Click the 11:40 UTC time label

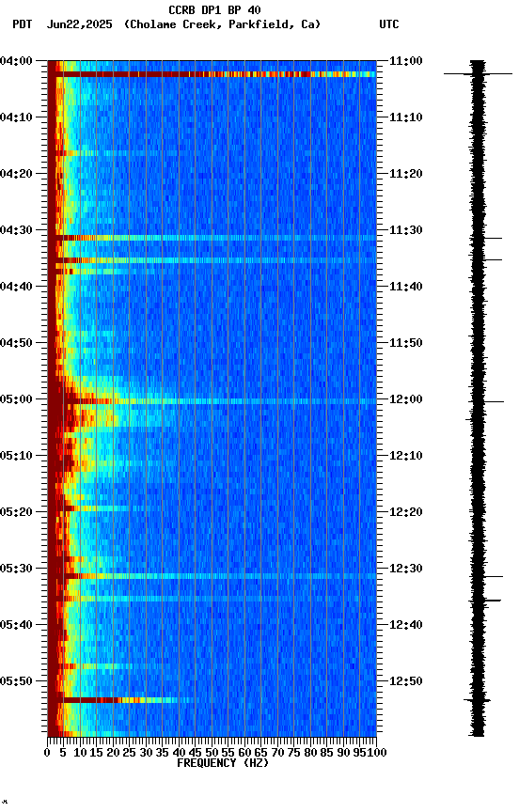click(405, 287)
